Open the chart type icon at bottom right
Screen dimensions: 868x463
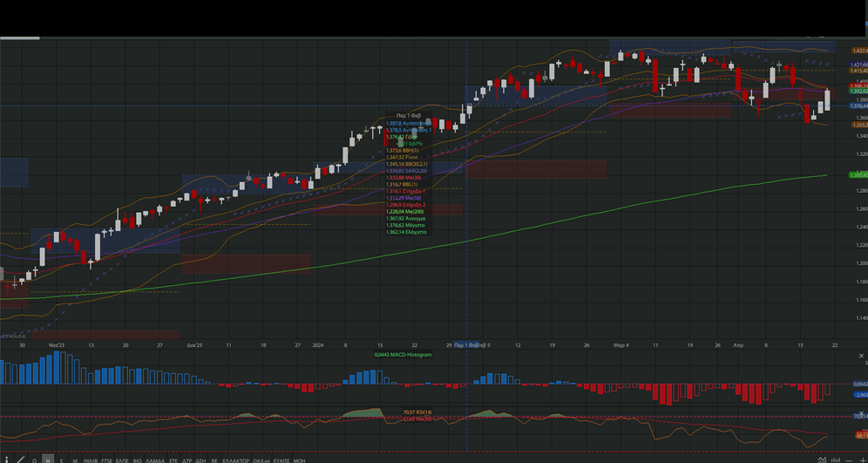click(x=822, y=460)
